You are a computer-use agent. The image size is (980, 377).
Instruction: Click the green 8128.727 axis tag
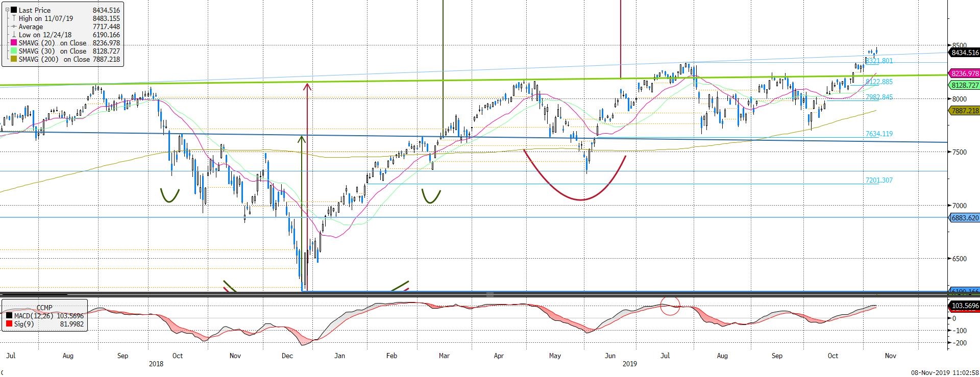[x=964, y=85]
